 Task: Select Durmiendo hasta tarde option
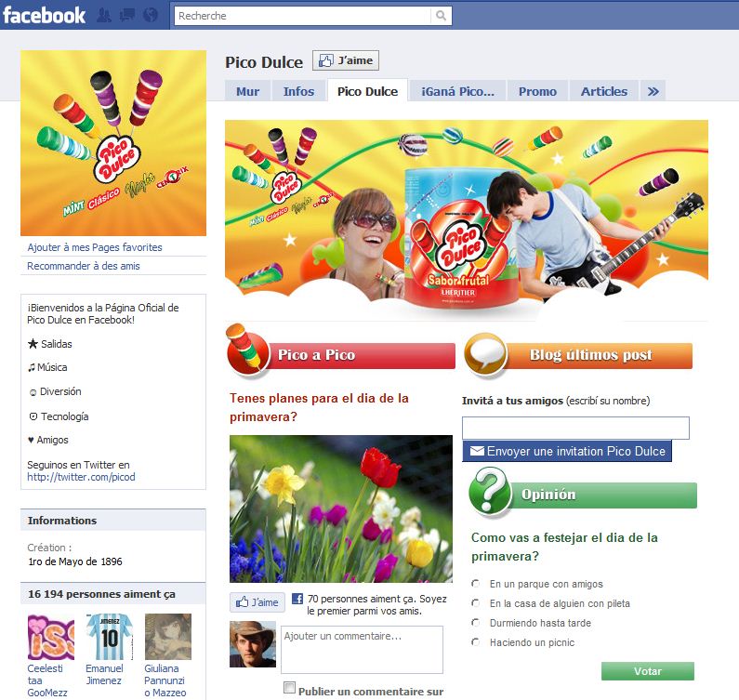pyautogui.click(x=476, y=623)
